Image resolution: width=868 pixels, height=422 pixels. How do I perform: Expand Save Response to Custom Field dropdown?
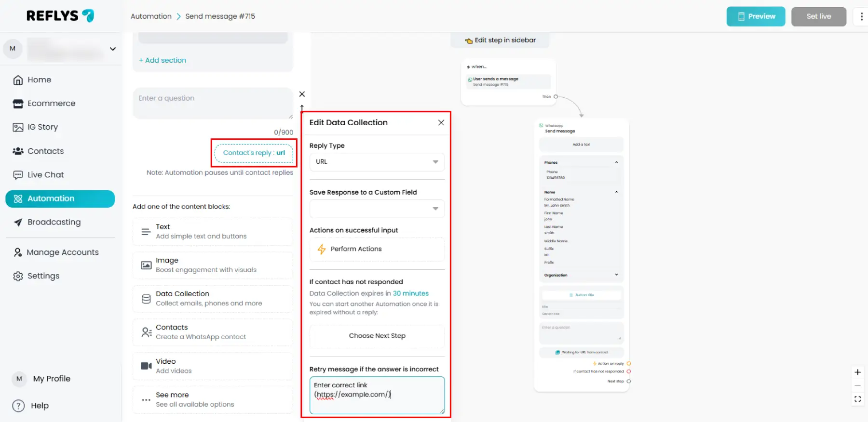coord(377,209)
